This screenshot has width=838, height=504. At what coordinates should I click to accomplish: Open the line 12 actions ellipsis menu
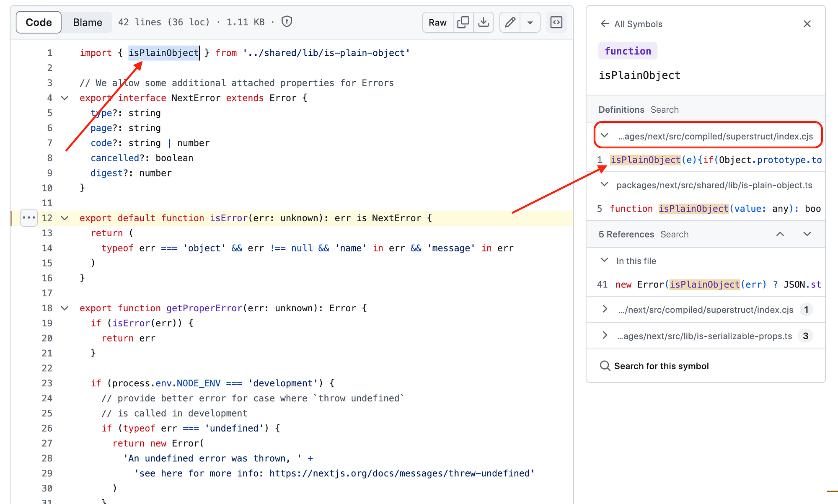coord(28,218)
